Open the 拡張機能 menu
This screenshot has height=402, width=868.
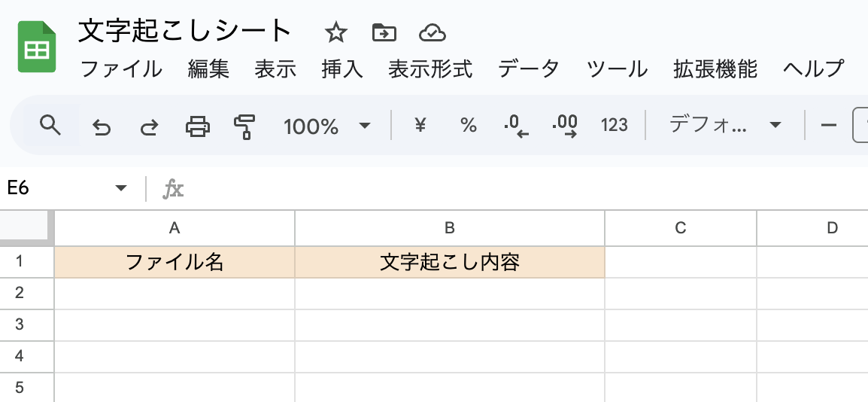pyautogui.click(x=715, y=69)
